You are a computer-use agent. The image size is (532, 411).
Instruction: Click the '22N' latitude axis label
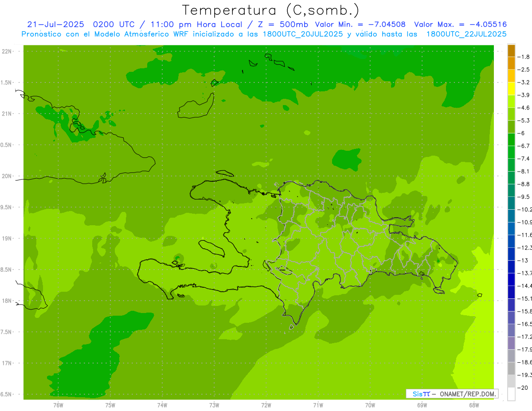(8, 51)
